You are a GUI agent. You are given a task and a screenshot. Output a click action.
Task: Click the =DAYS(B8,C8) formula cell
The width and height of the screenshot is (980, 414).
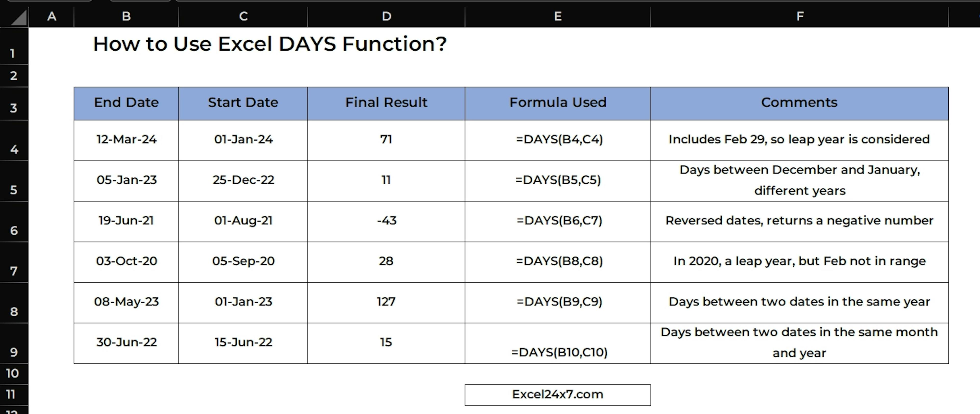[559, 261]
